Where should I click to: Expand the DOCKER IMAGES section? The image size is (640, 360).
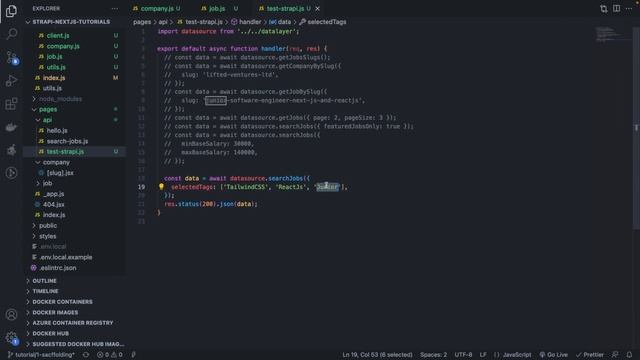[74, 313]
